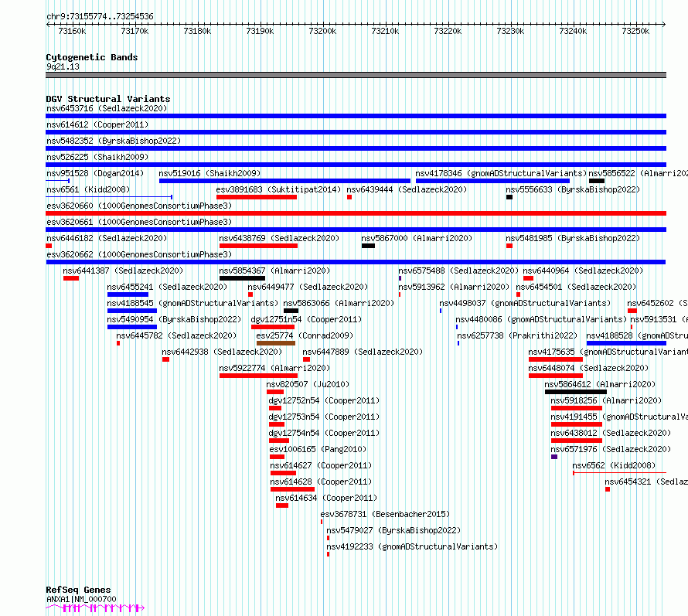Open the nsv5867000 (Almarri2020) label

coord(417,238)
